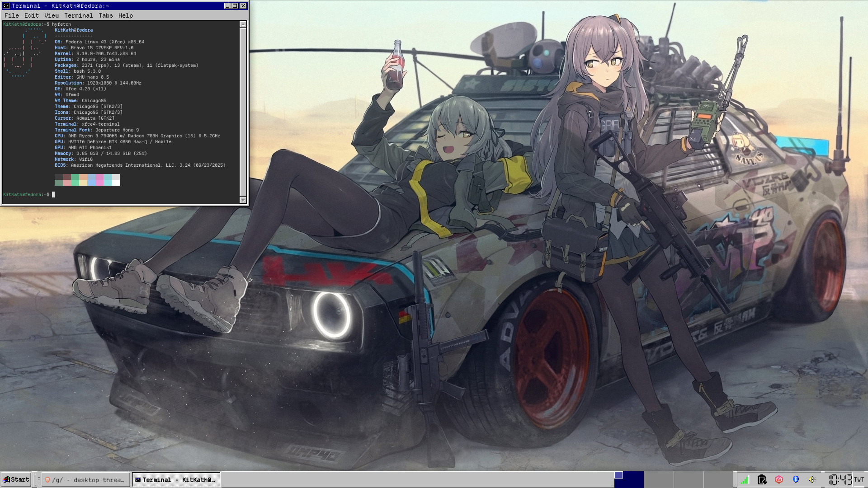The width and height of the screenshot is (868, 488).
Task: Open the Edit menu in Terminal
Action: 31,15
